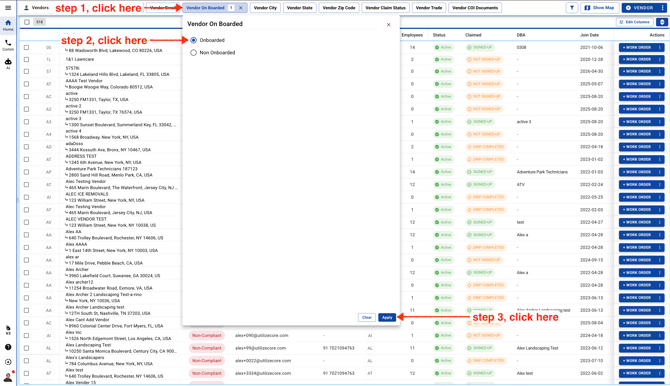Open the Vendor State filter
670x386 pixels.
(x=300, y=8)
